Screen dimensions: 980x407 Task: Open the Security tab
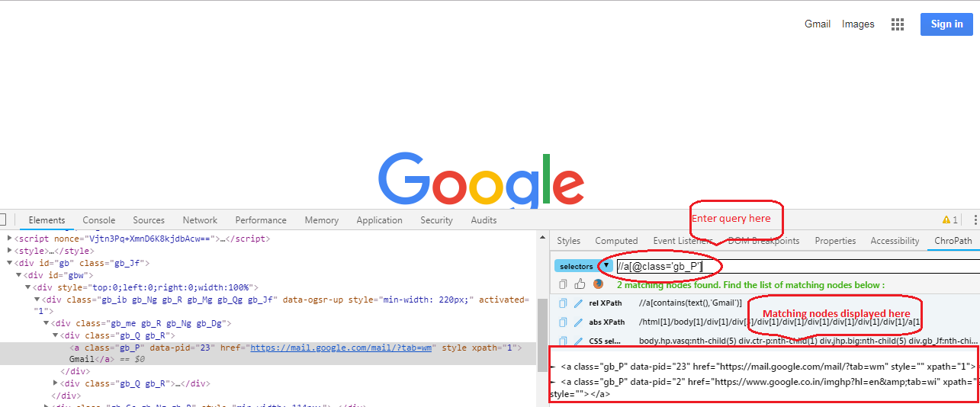coord(436,220)
